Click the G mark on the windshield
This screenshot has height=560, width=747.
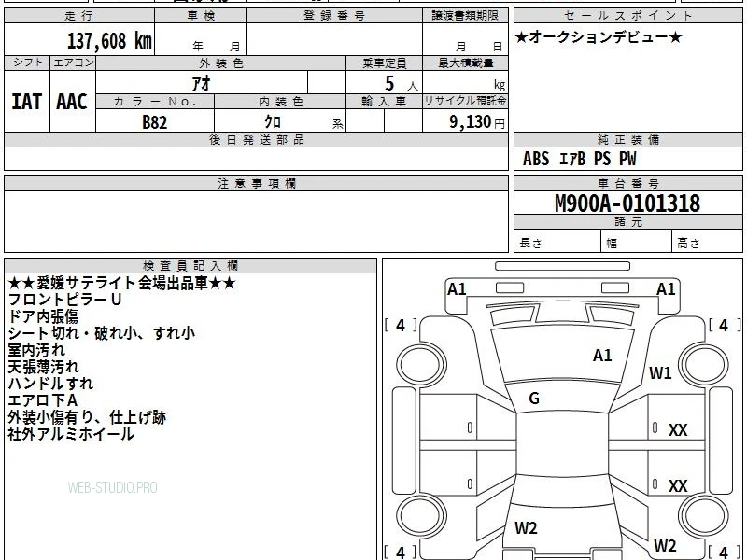pyautogui.click(x=534, y=399)
